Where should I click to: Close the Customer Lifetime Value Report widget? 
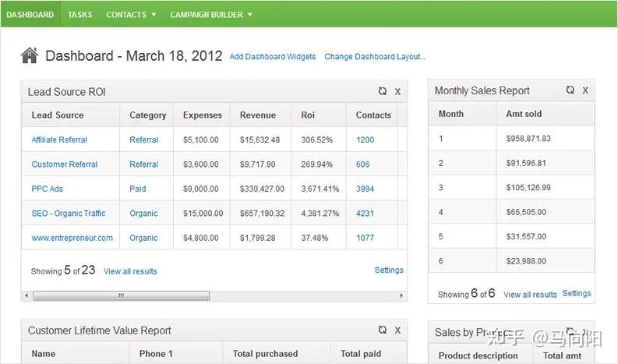click(x=397, y=330)
